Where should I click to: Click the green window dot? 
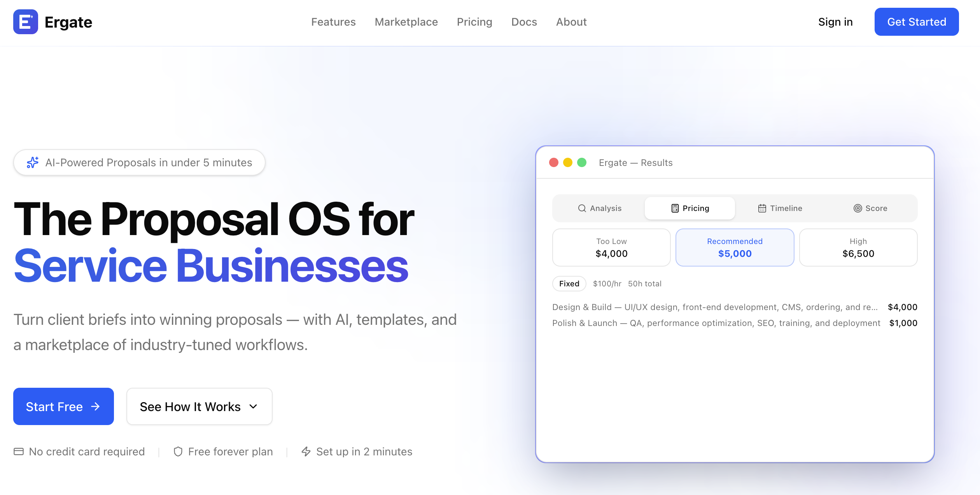point(582,162)
